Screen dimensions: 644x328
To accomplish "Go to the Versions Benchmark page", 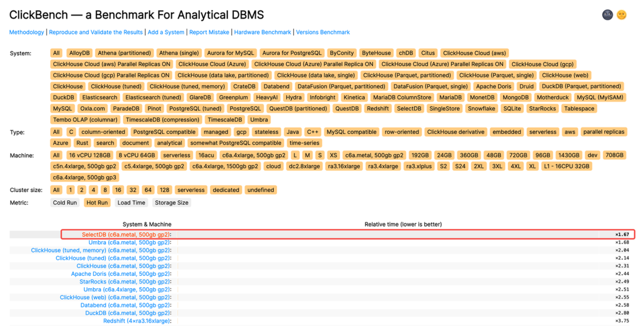I will [x=323, y=32].
